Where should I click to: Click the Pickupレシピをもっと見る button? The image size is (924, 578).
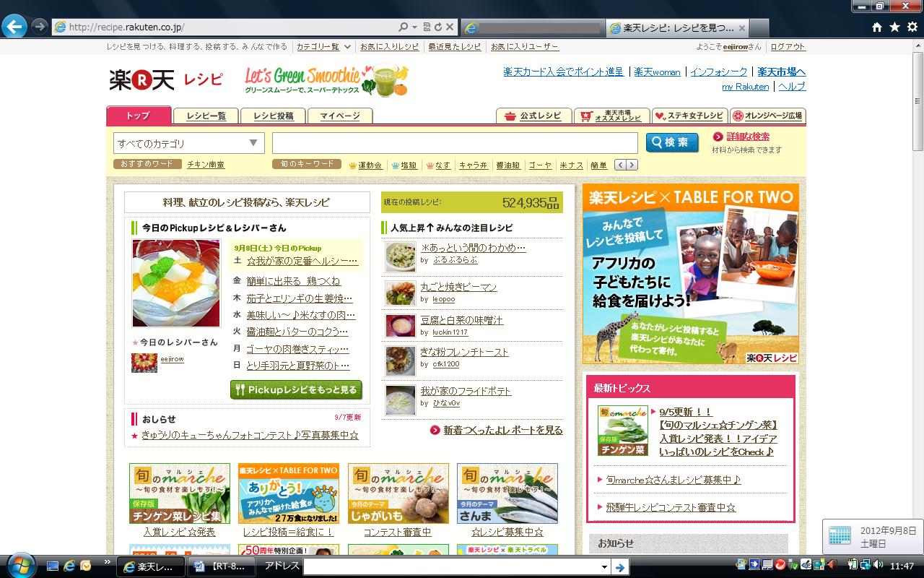(296, 390)
